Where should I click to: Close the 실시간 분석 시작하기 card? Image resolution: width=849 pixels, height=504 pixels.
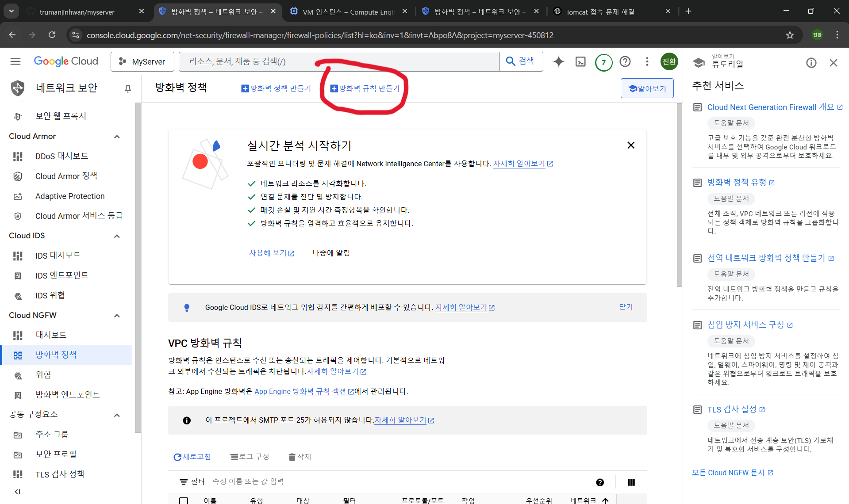pos(631,145)
